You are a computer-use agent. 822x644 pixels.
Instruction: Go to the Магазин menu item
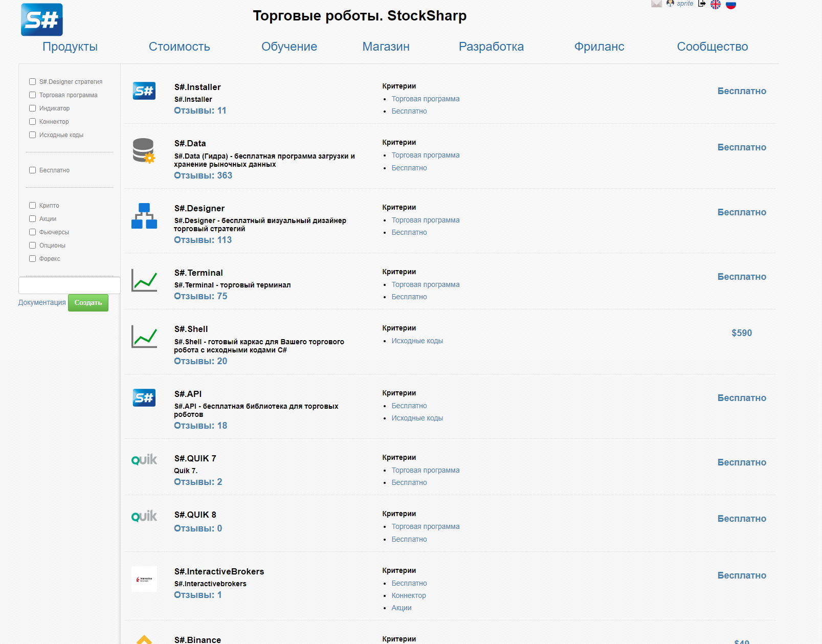pos(386,47)
